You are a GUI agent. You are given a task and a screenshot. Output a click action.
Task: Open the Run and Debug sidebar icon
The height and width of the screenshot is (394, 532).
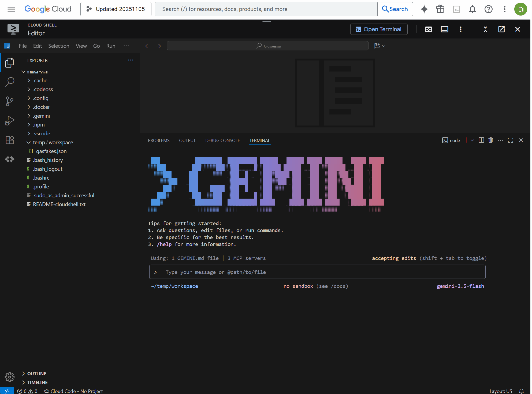tap(10, 121)
